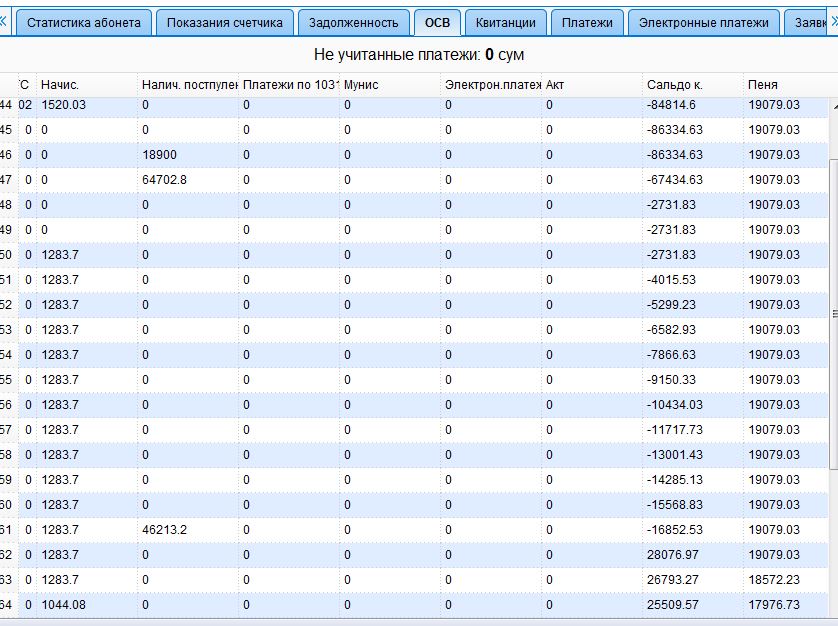Click the Налич. поступлен column header
Screen dimensions: 838x626
click(188, 85)
